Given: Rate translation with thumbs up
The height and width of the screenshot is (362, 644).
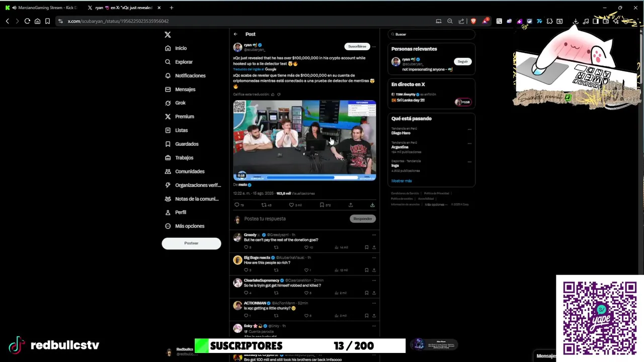Looking at the screenshot, I should click(x=273, y=95).
